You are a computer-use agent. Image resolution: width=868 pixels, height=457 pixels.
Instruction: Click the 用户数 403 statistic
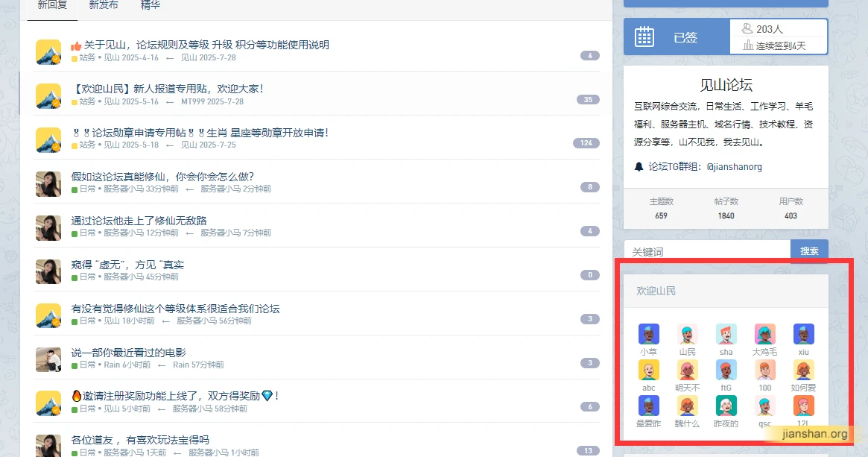791,208
